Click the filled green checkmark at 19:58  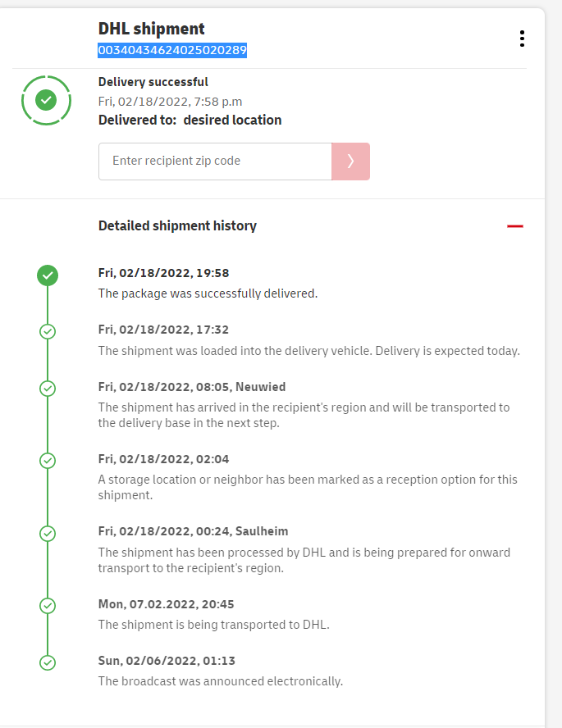(48, 275)
